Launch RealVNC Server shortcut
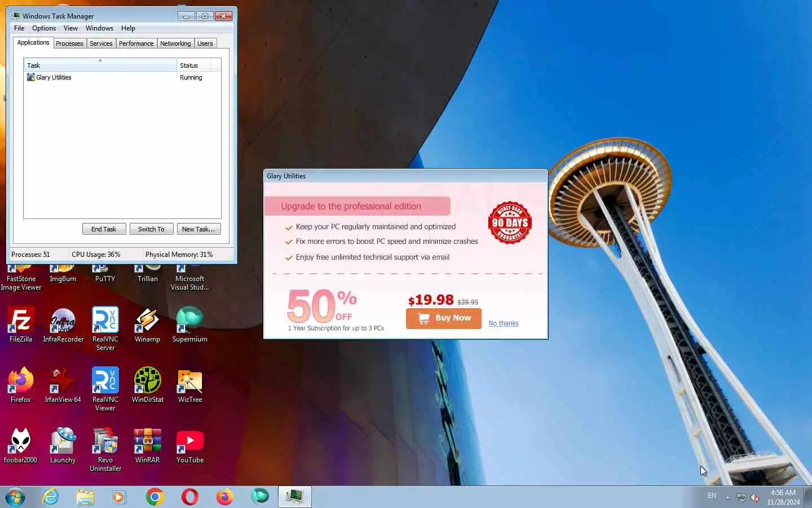Image resolution: width=812 pixels, height=508 pixels. click(105, 329)
